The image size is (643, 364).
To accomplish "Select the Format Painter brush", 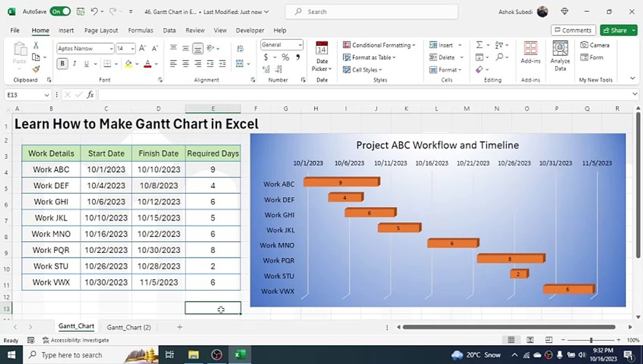I will tap(36, 69).
